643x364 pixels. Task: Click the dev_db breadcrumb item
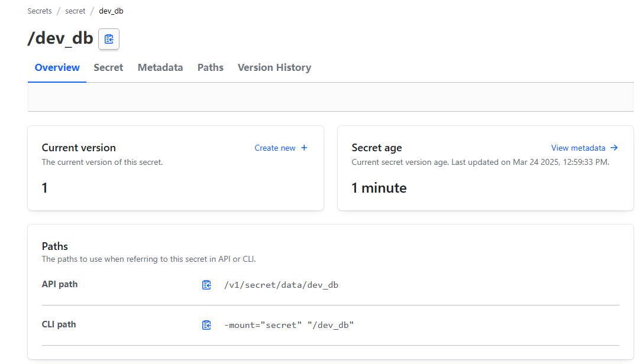point(111,11)
